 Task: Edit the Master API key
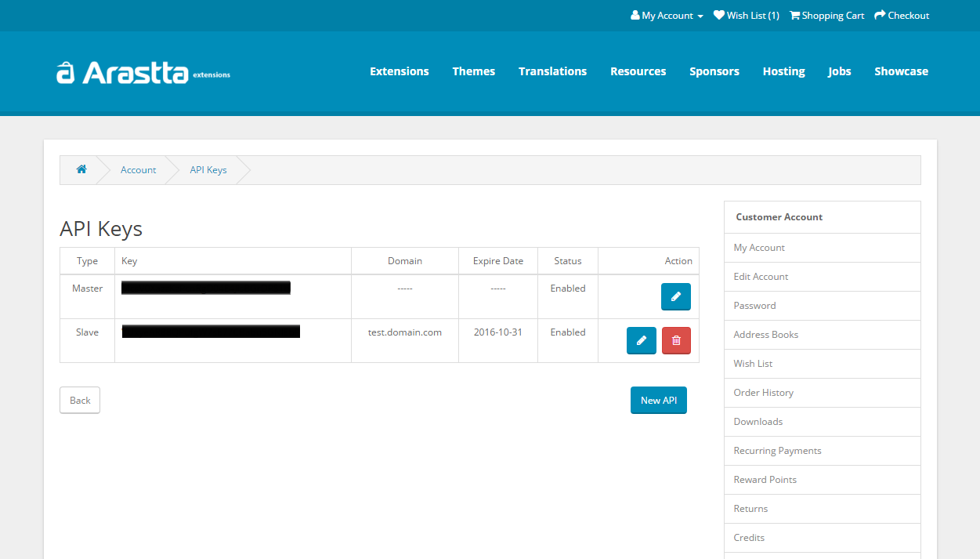(x=675, y=297)
